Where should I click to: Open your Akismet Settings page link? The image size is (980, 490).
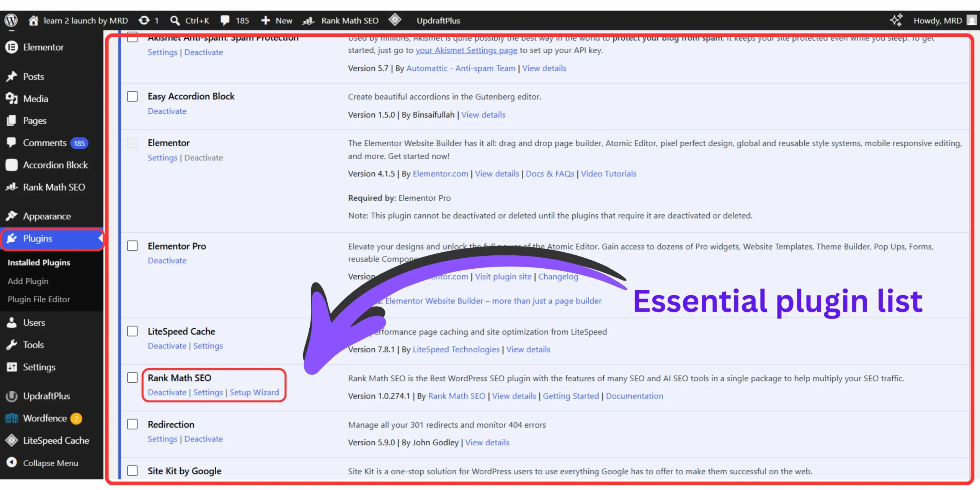(x=466, y=50)
